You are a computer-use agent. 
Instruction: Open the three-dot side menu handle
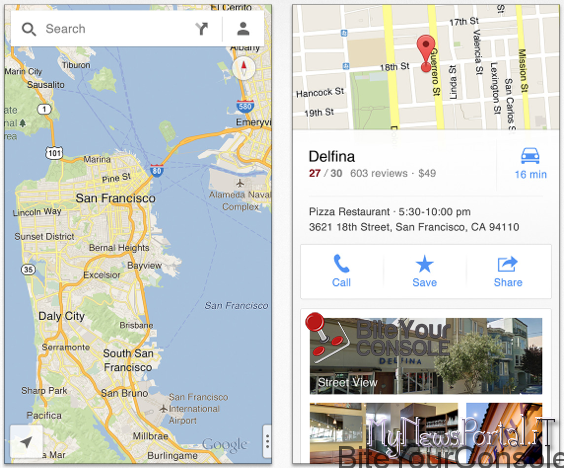(267, 441)
